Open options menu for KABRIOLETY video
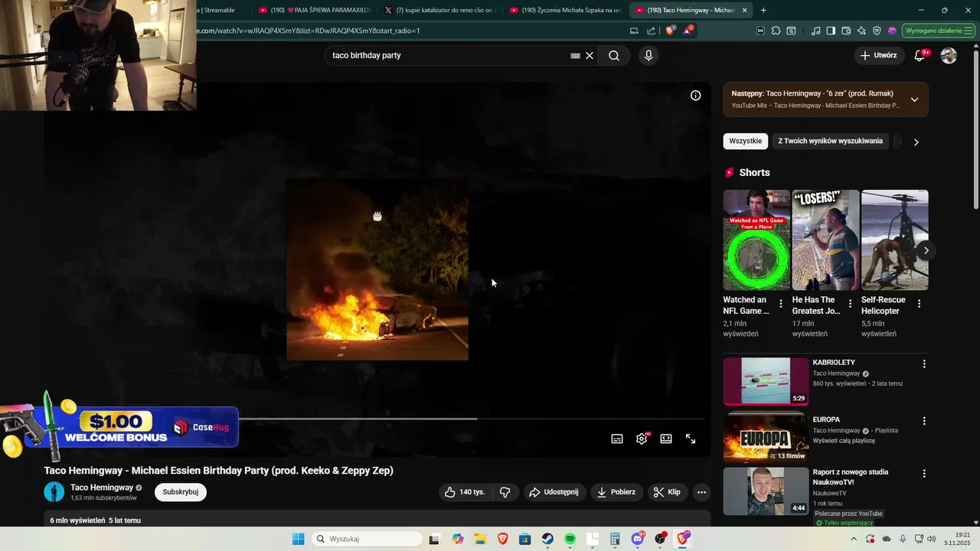The height and width of the screenshot is (551, 980). click(x=924, y=364)
